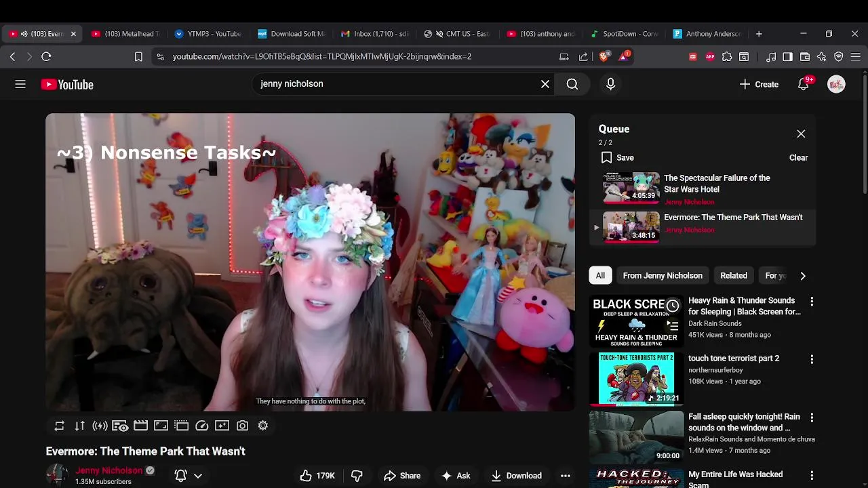Click watch later clock on Heavy Rain thumbnail

(x=673, y=306)
